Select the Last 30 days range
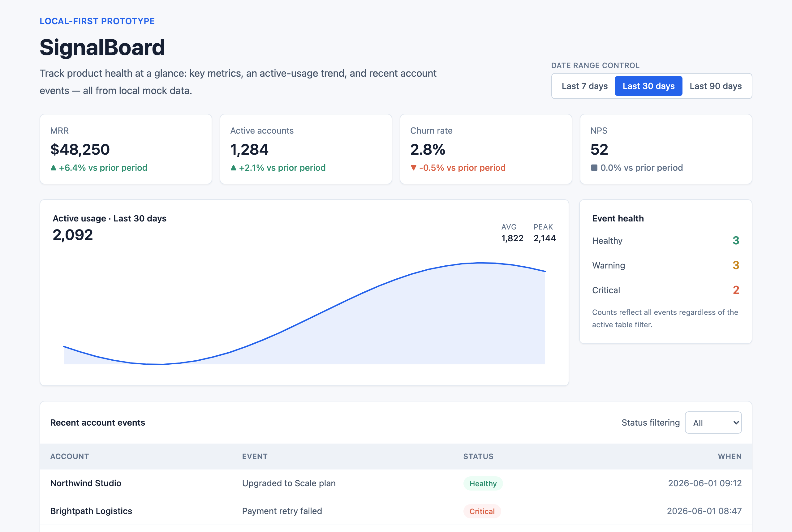Image resolution: width=792 pixels, height=532 pixels. pyautogui.click(x=648, y=86)
